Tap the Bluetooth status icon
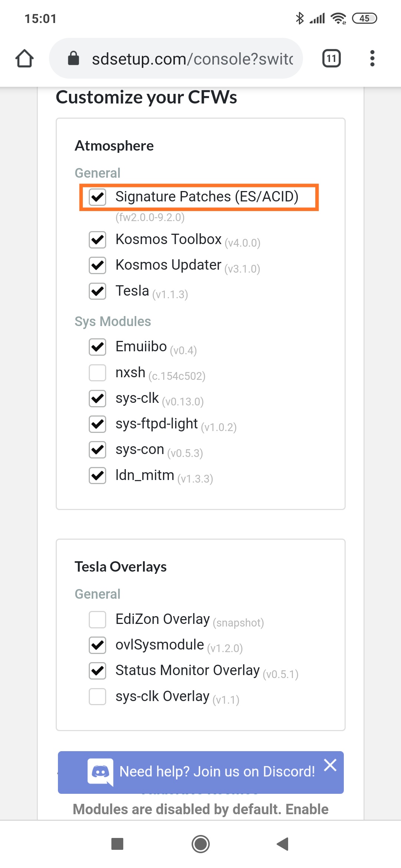The height and width of the screenshot is (868, 401). tap(300, 18)
